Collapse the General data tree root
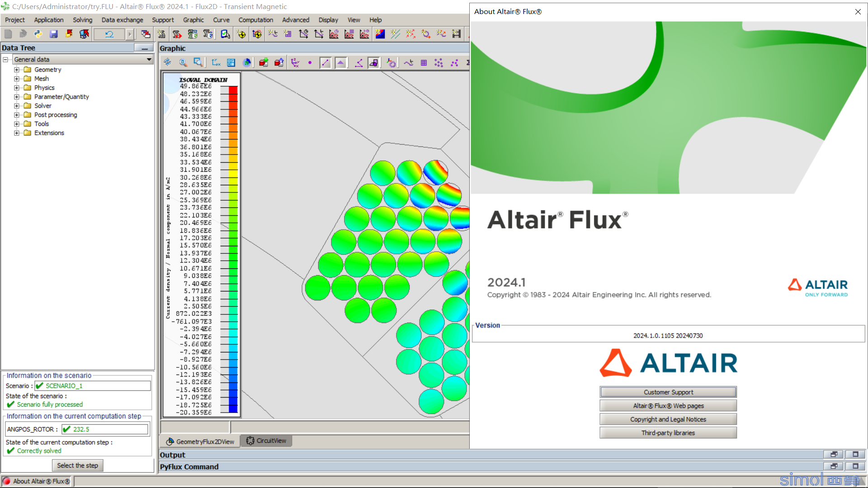868x488 pixels. click(5, 59)
